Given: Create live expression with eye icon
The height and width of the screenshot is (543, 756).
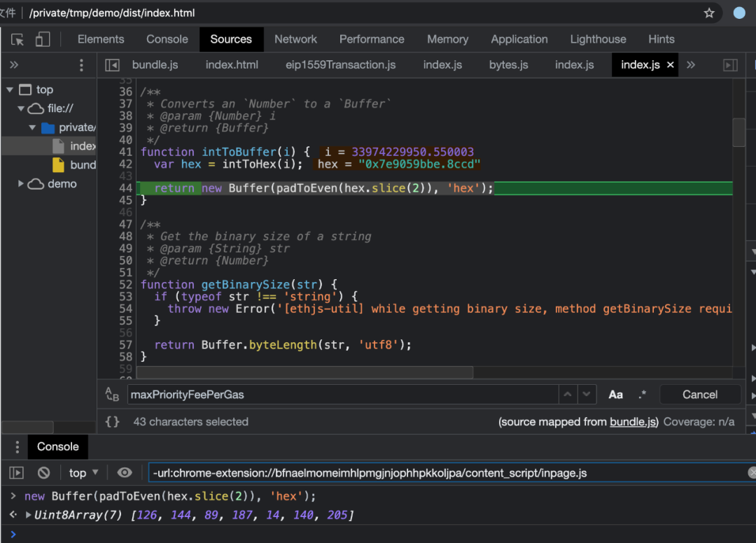Looking at the screenshot, I should pos(125,473).
